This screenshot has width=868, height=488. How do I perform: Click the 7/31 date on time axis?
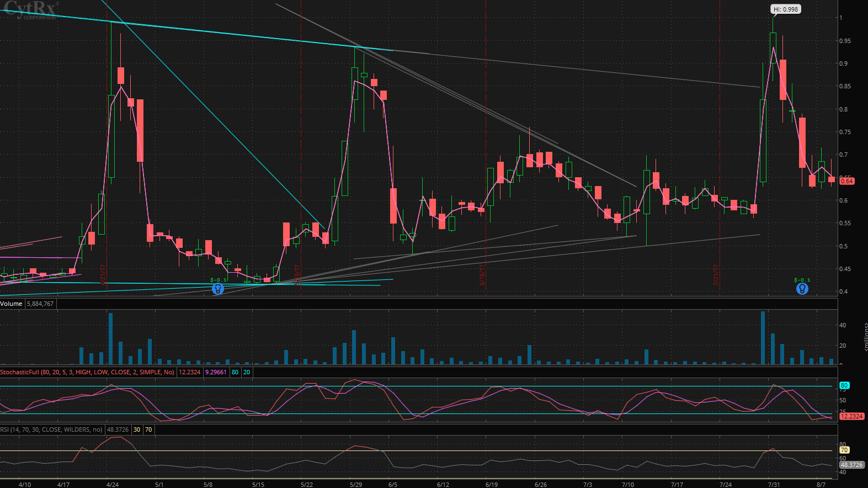774,484
